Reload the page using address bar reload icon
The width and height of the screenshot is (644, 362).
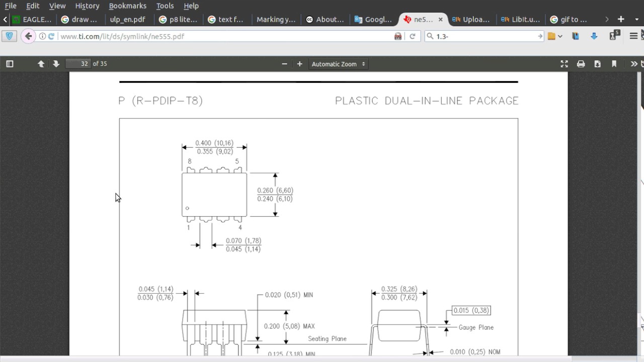click(x=412, y=36)
